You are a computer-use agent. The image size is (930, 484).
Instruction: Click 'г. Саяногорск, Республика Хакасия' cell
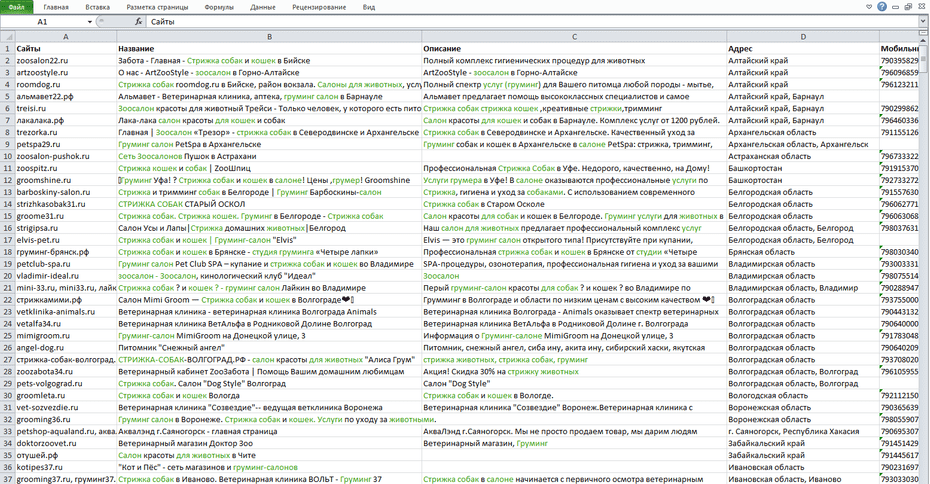pyautogui.click(x=803, y=431)
